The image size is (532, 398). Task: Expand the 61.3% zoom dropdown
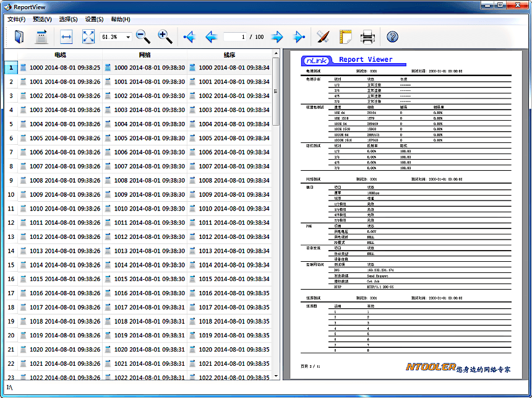(x=128, y=37)
